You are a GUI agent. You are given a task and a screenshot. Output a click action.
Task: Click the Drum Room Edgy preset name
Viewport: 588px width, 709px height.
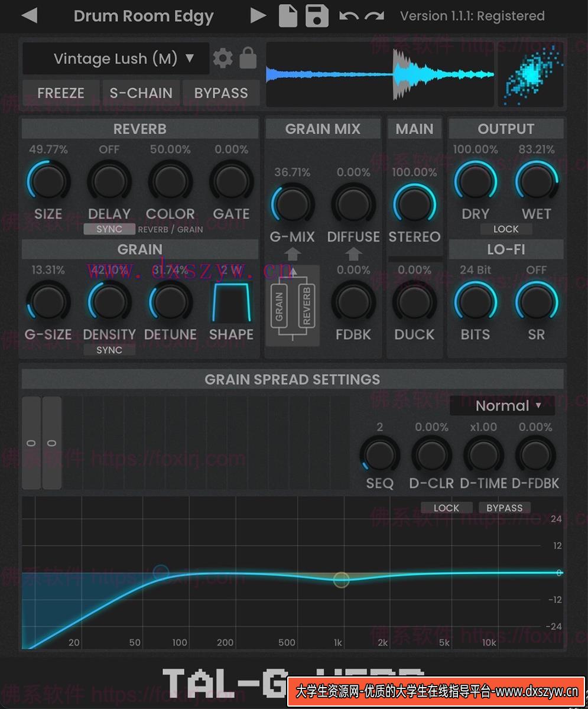click(x=144, y=16)
